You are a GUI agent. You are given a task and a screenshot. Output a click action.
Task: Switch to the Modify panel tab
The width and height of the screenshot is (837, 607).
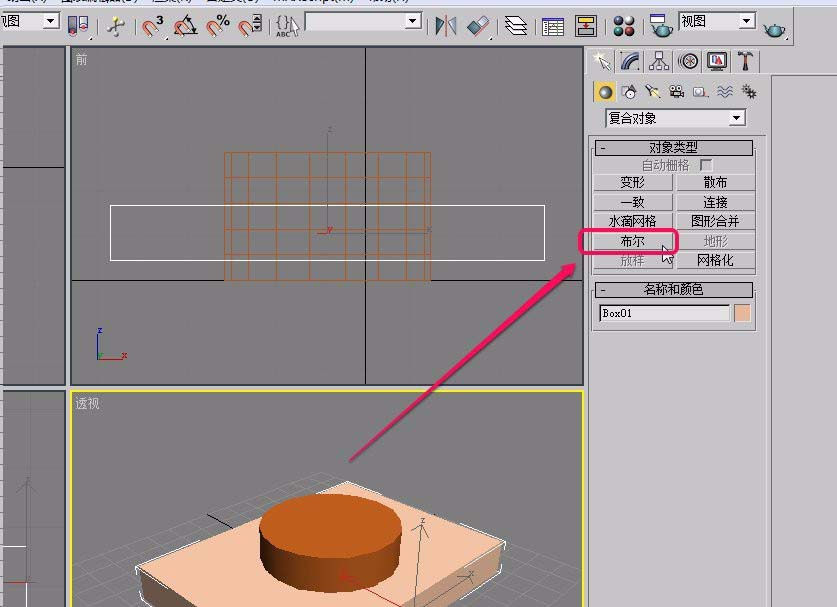pyautogui.click(x=630, y=61)
